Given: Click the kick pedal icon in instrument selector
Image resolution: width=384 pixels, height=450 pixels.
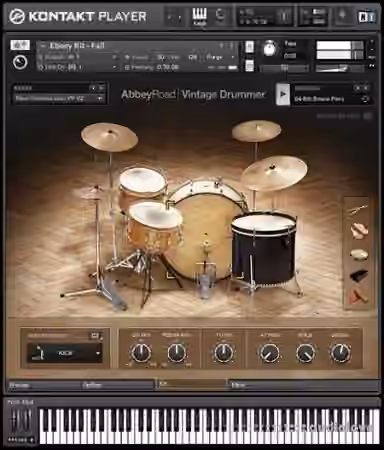Looking at the screenshot, I should [39, 353].
